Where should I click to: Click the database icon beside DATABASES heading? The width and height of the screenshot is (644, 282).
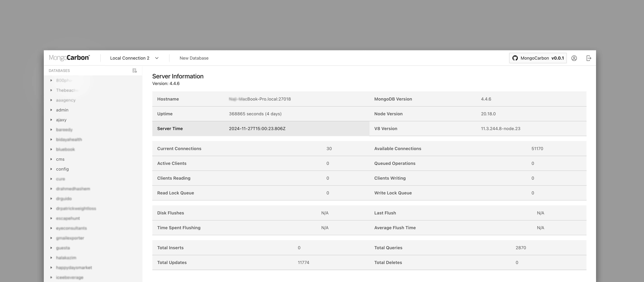coord(134,71)
